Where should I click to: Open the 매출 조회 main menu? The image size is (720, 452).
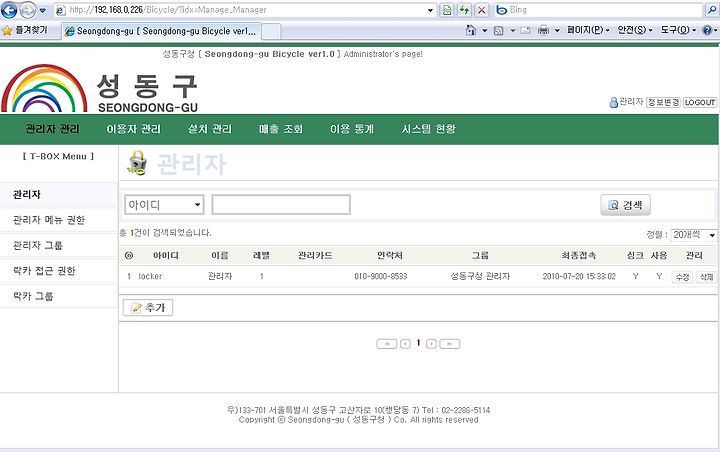pos(281,129)
